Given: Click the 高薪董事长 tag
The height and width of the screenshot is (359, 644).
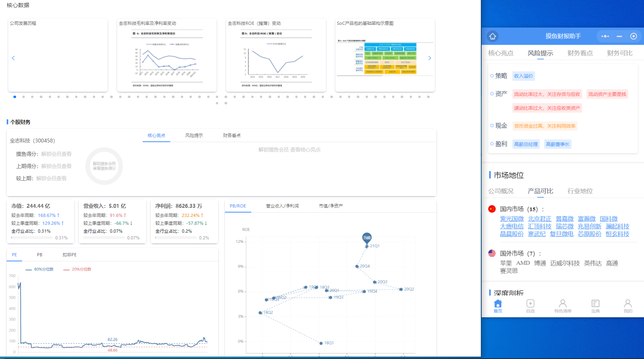Looking at the screenshot, I should [558, 144].
